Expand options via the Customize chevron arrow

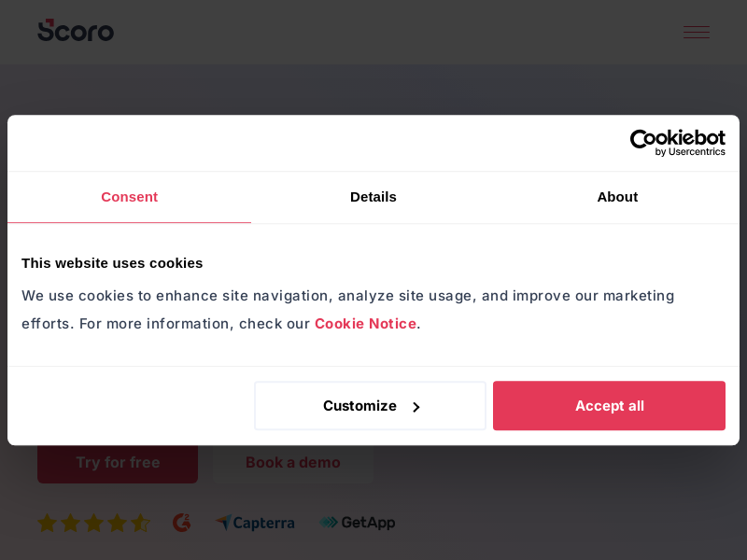pyautogui.click(x=416, y=407)
